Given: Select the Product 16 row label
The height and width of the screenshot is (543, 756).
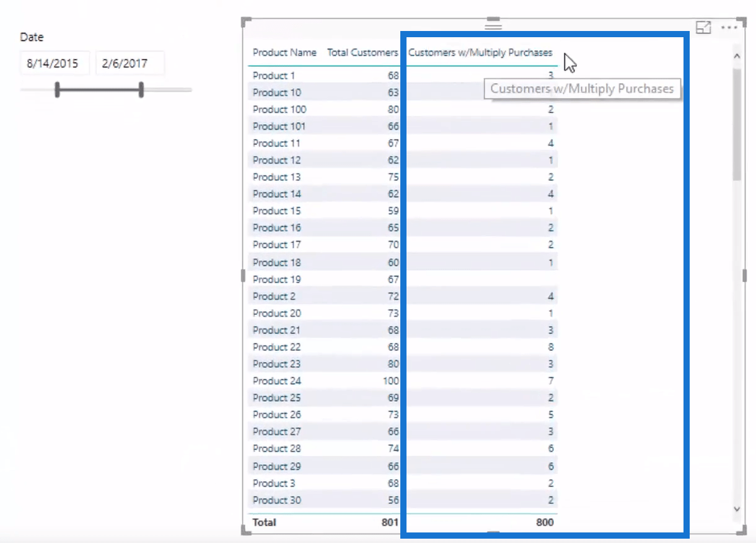Looking at the screenshot, I should (x=277, y=228).
